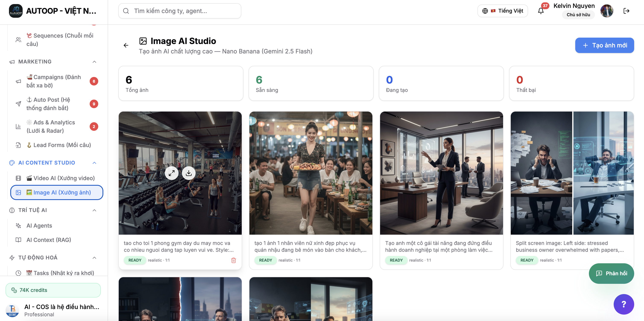The width and height of the screenshot is (644, 321).
Task: Delete the gym image with trash icon
Action: point(234,260)
